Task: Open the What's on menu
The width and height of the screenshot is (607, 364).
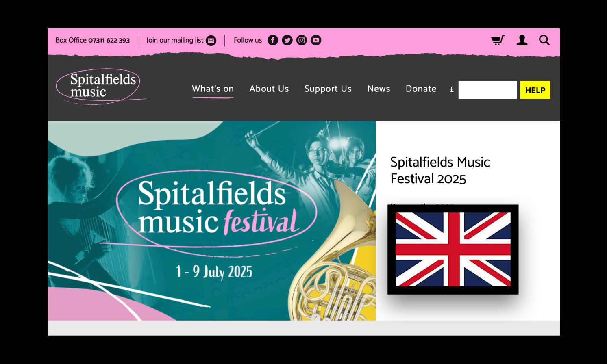Action: [213, 89]
